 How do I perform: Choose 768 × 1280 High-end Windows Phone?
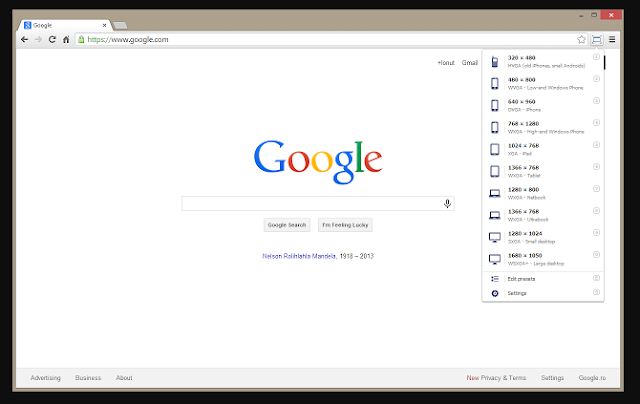tap(542, 128)
